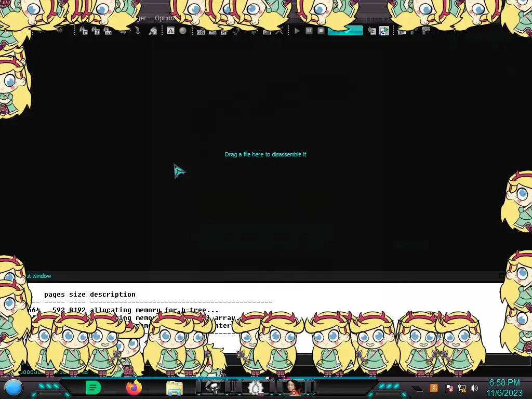Image resolution: width=532 pixels, height=399 pixels.
Task: Start the debugger with play button
Action: (x=297, y=31)
